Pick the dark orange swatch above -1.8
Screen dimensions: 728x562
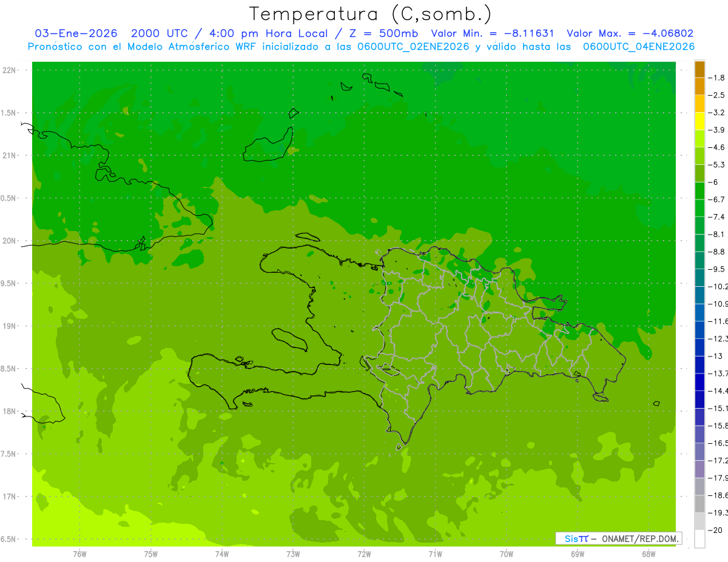699,69
